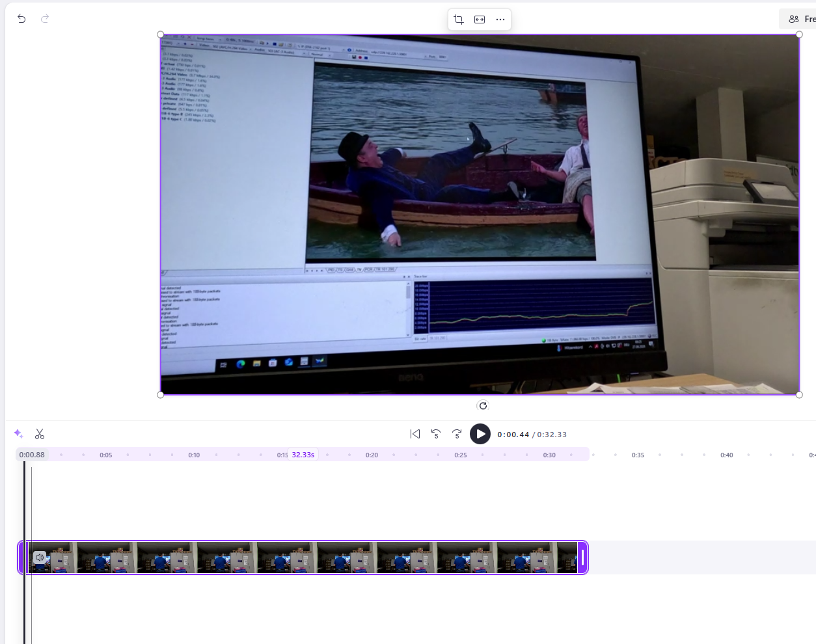The height and width of the screenshot is (644, 816).
Task: Play the video preview
Action: point(480,434)
